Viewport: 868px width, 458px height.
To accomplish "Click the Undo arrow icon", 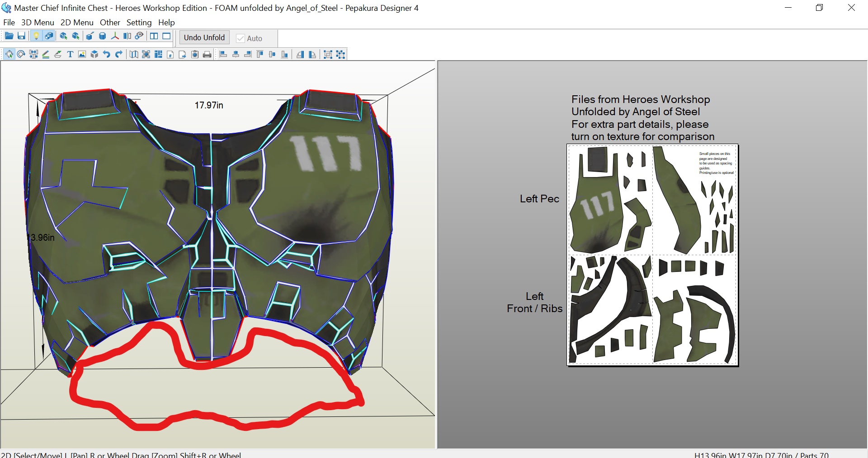I will [107, 54].
